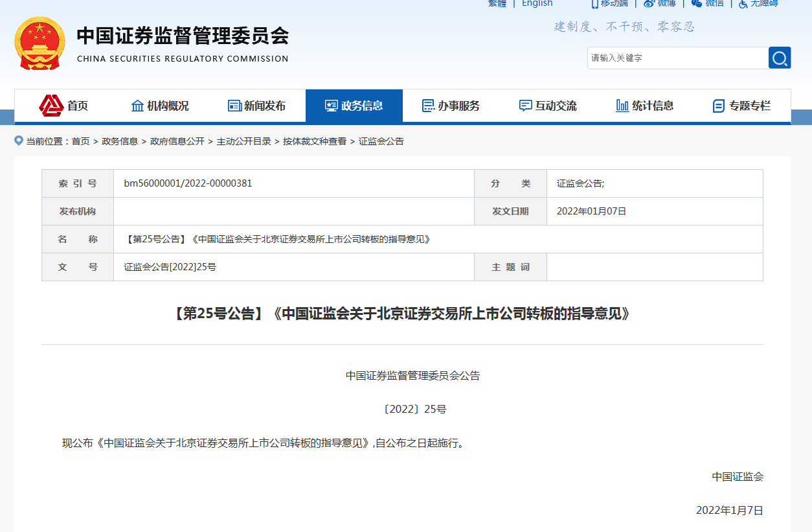812x532 pixels.
Task: Click the paragraph beginning 现公布
Action: (264, 443)
